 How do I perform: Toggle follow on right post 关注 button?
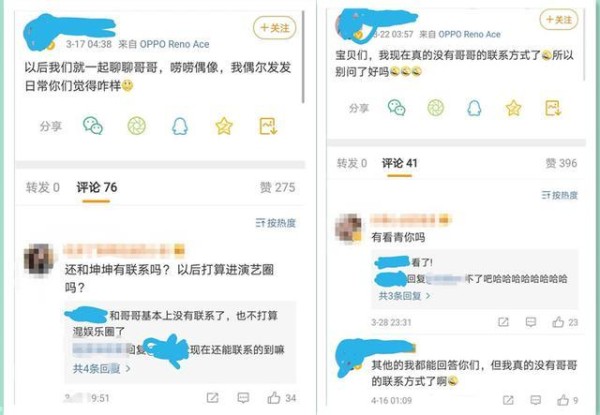(x=559, y=19)
